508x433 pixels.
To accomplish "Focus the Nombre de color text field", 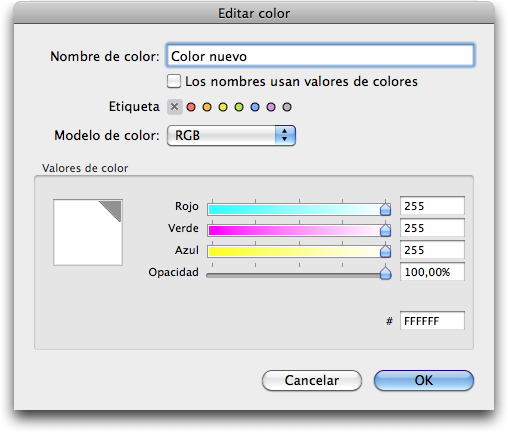I will pyautogui.click(x=320, y=55).
